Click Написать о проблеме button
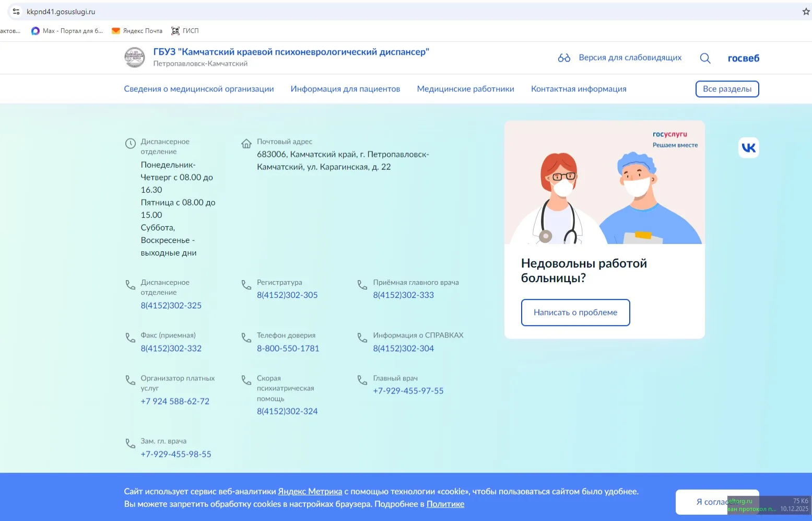Image resolution: width=812 pixels, height=521 pixels. coord(575,312)
